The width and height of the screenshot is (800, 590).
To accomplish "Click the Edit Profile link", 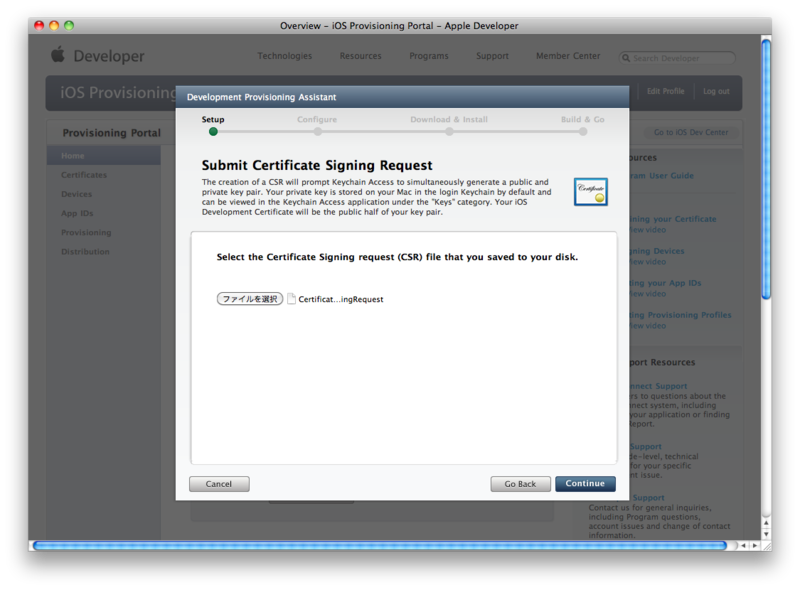I will point(665,91).
